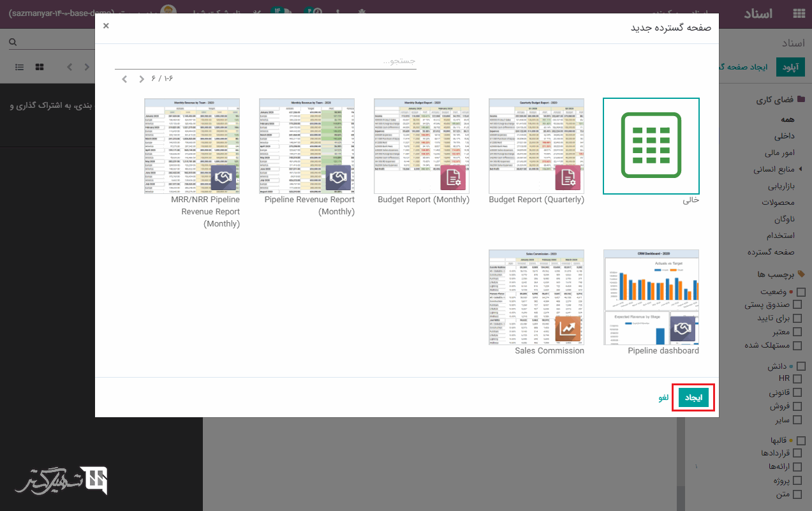
Task: Click the 'Pipeline dashboard' label text
Action: [663, 350]
